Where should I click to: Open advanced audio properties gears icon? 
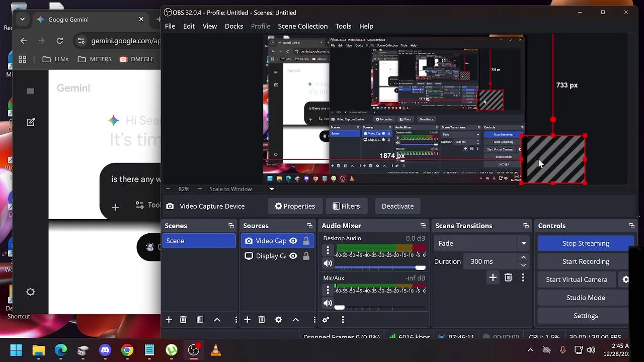326,320
